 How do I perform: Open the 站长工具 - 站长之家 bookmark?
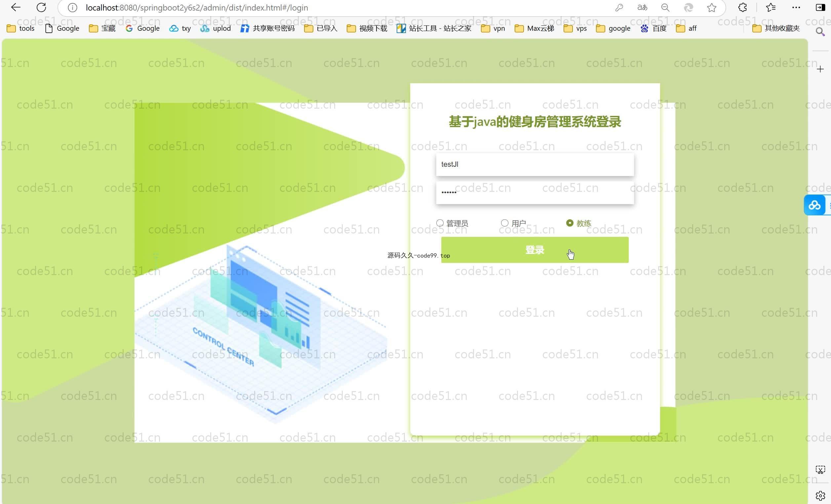click(434, 28)
